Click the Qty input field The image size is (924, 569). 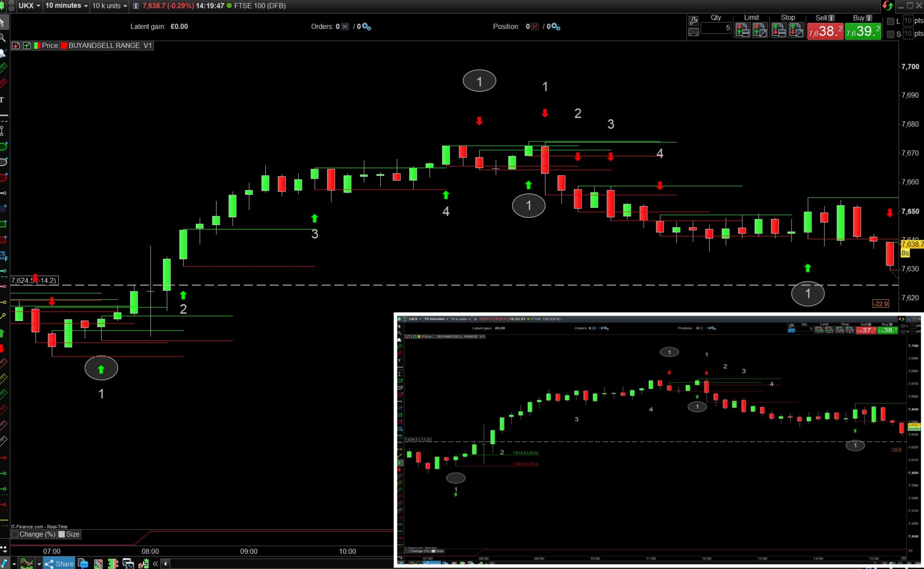point(716,28)
